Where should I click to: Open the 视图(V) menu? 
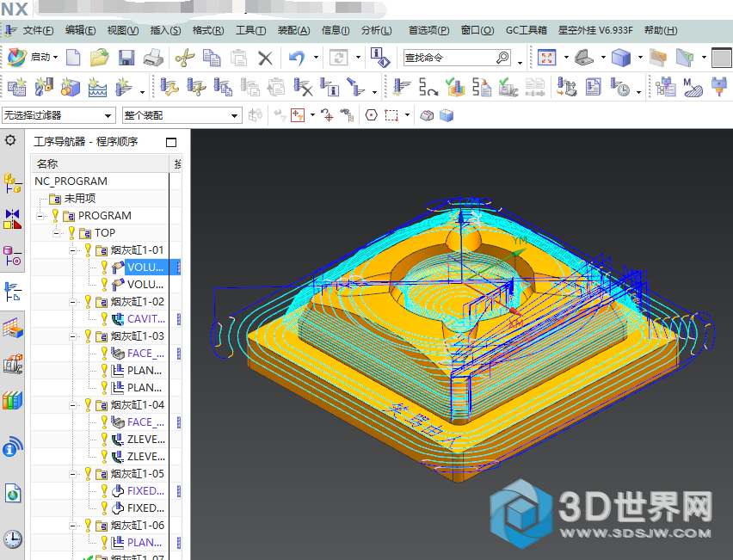[x=122, y=30]
